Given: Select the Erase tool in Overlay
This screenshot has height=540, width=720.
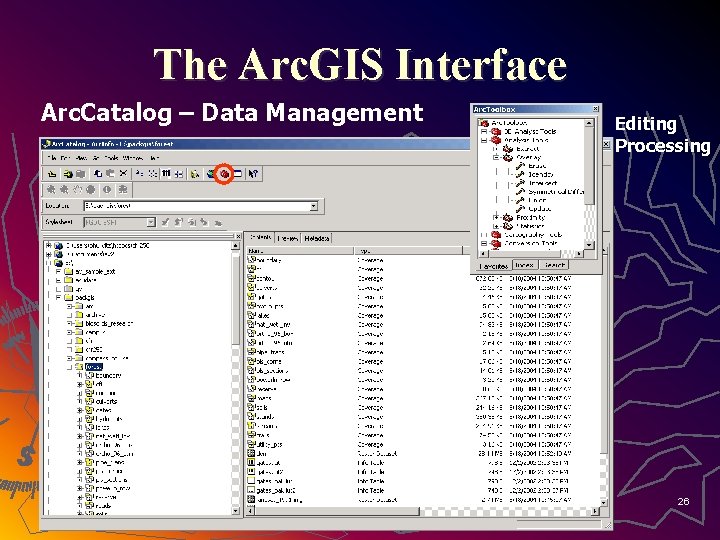Looking at the screenshot, I should pos(537,166).
